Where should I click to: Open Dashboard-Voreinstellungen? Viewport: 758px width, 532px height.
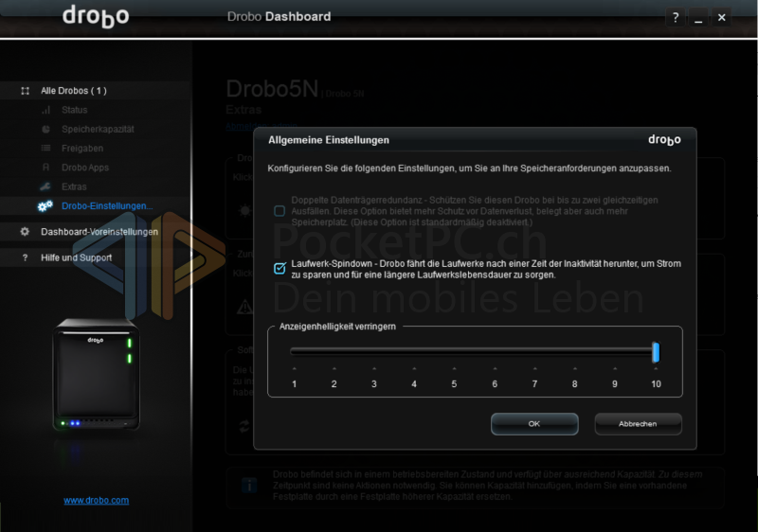(x=99, y=232)
